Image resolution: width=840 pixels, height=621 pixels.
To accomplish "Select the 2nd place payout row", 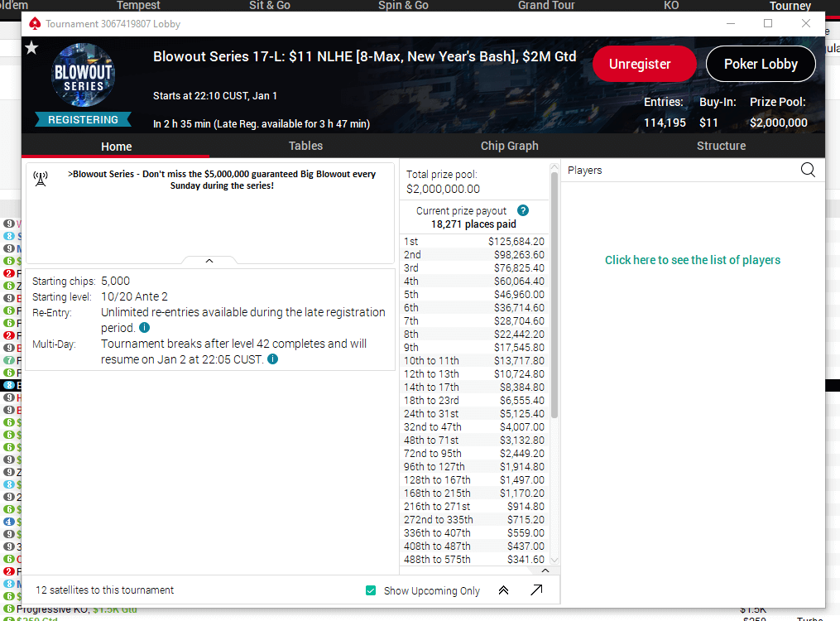I will (474, 254).
